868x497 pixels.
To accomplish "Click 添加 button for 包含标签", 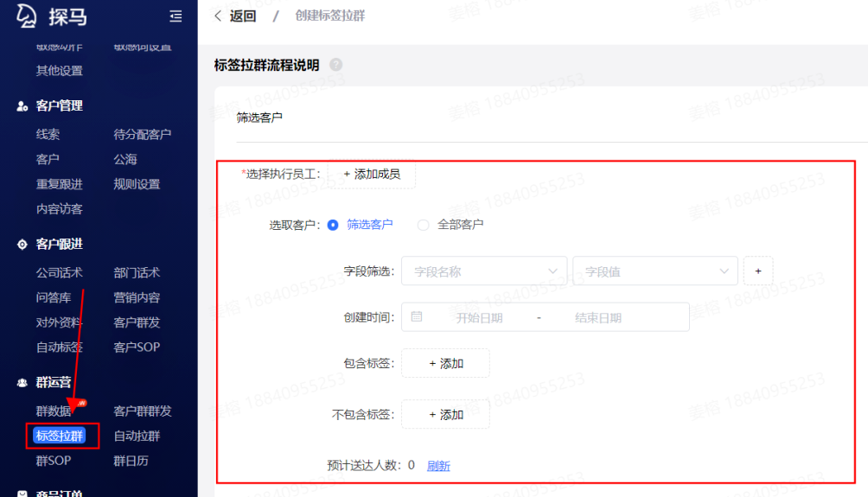I will (445, 363).
